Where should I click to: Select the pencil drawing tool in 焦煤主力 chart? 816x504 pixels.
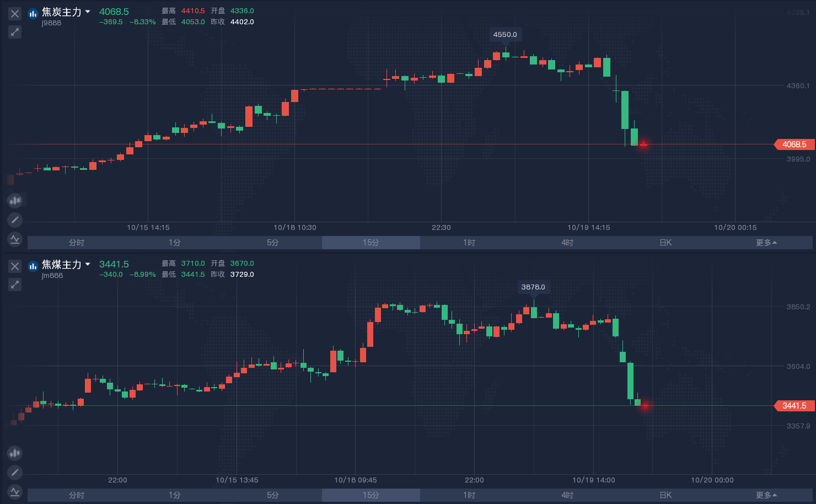[x=15, y=473]
